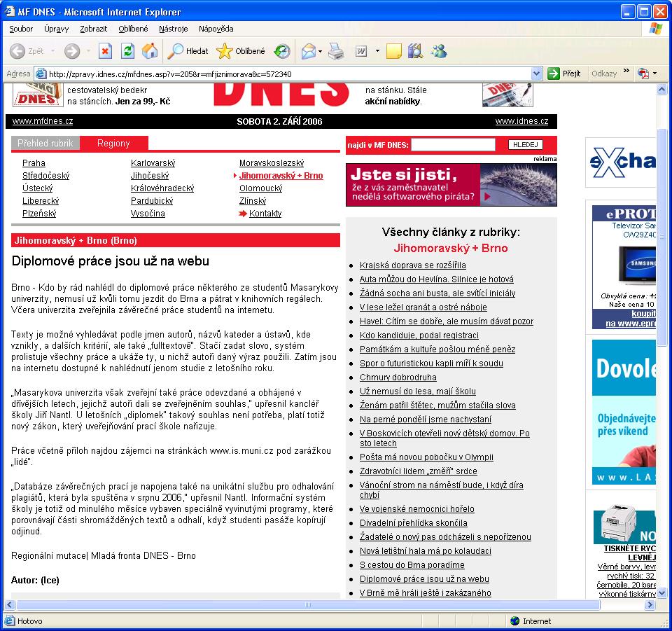Open article 'Chmury dobrodruha'
Screen dimensions: 672x631
398,377
